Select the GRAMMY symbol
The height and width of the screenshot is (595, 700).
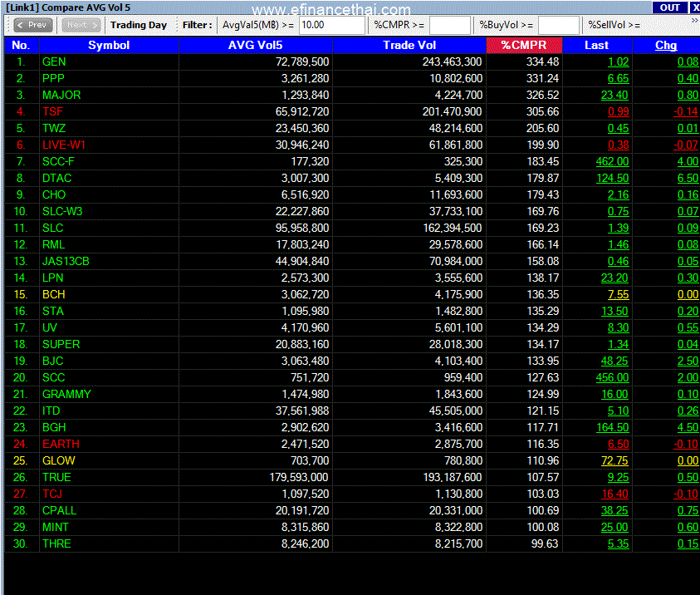(x=66, y=394)
